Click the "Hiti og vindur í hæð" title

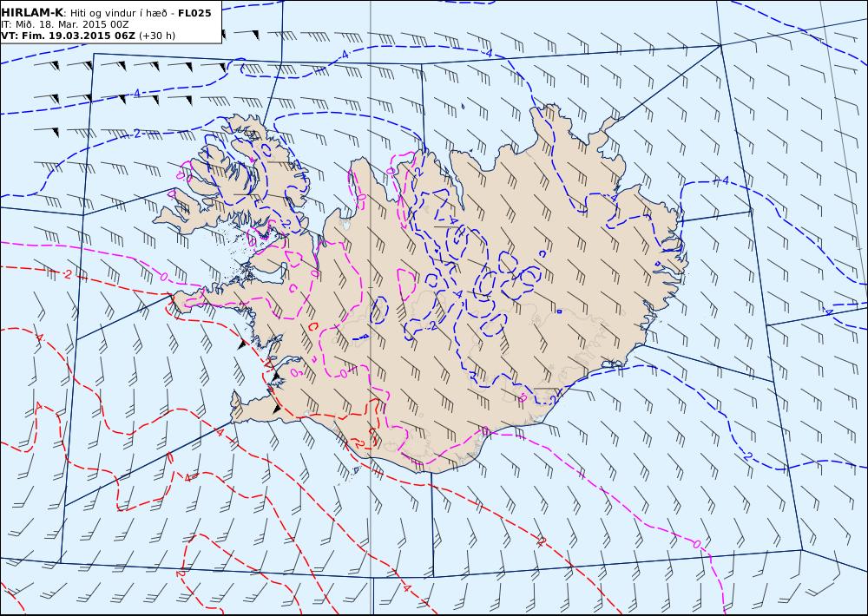pyautogui.click(x=117, y=13)
